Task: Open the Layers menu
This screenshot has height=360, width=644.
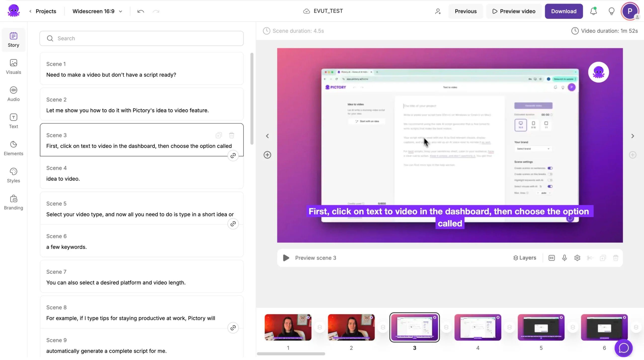Action: pyautogui.click(x=525, y=258)
